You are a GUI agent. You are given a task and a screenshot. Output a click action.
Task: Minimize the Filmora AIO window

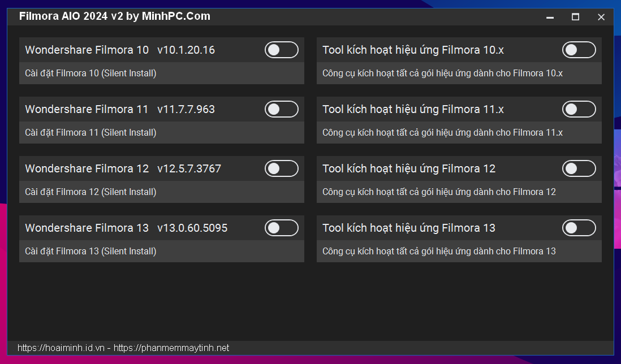coord(550,17)
